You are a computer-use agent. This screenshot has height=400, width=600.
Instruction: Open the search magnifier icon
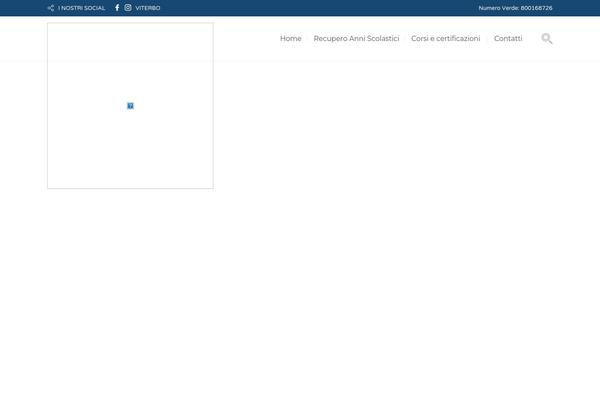point(547,38)
